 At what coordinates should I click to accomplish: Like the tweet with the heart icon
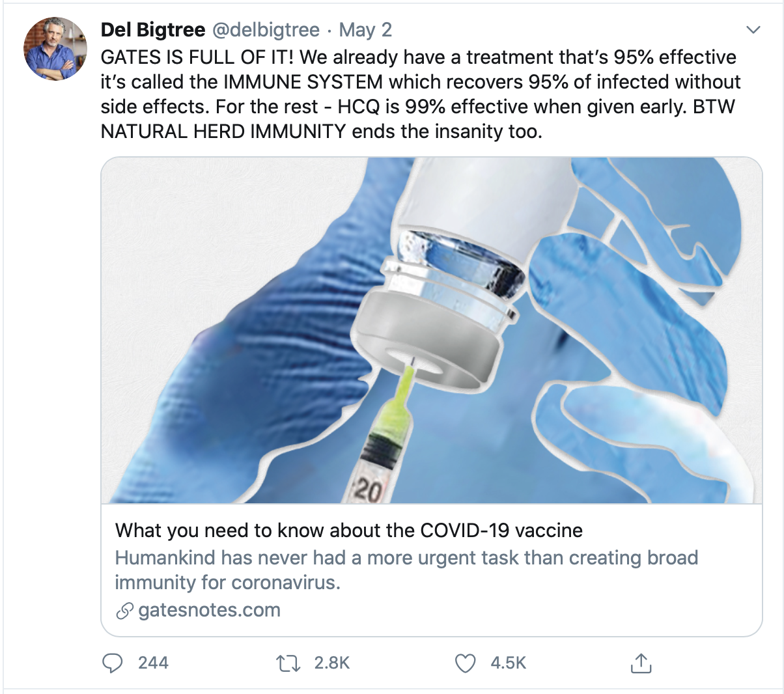point(465,663)
